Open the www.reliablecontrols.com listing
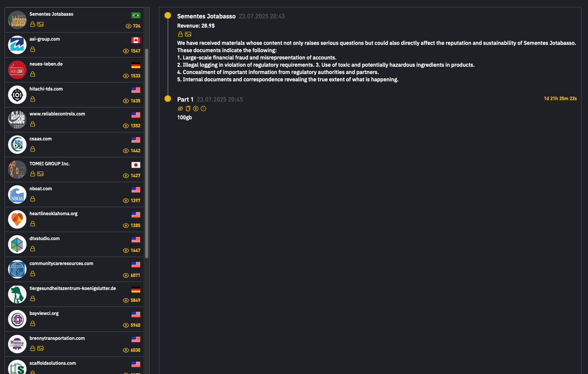The image size is (588, 374). 74,120
